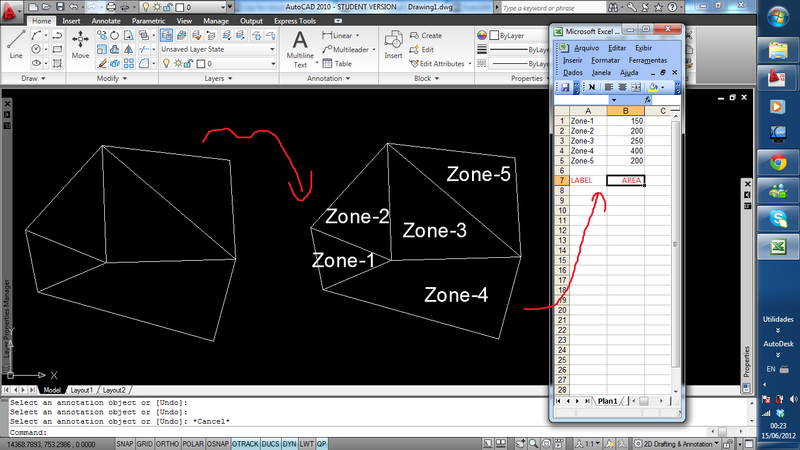Select the Line tool in Draw panel

[x=16, y=44]
